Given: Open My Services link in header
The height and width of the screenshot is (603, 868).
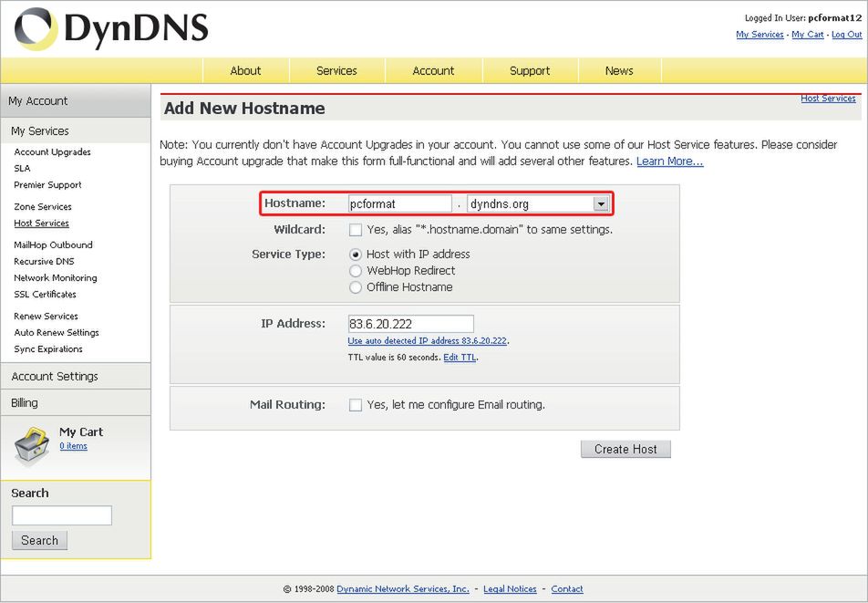Looking at the screenshot, I should (x=759, y=35).
